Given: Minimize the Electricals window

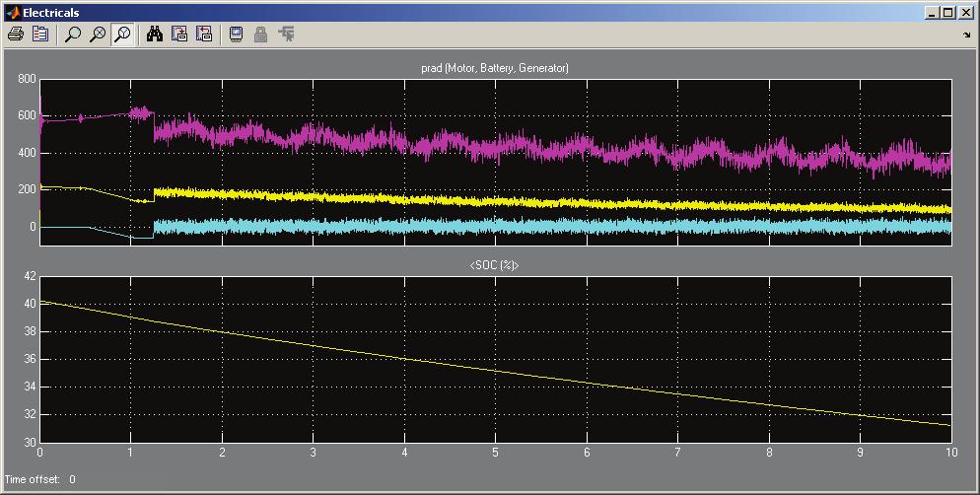Looking at the screenshot, I should pos(933,13).
